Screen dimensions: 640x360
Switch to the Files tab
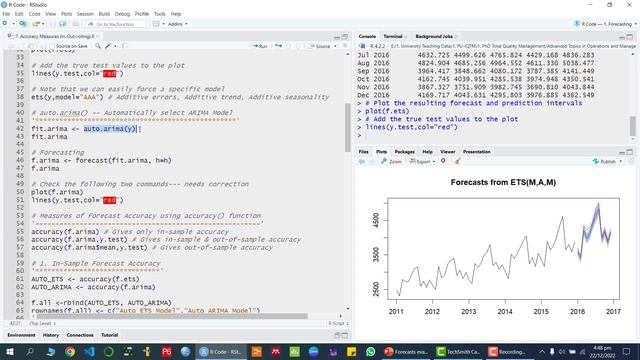tap(363, 152)
